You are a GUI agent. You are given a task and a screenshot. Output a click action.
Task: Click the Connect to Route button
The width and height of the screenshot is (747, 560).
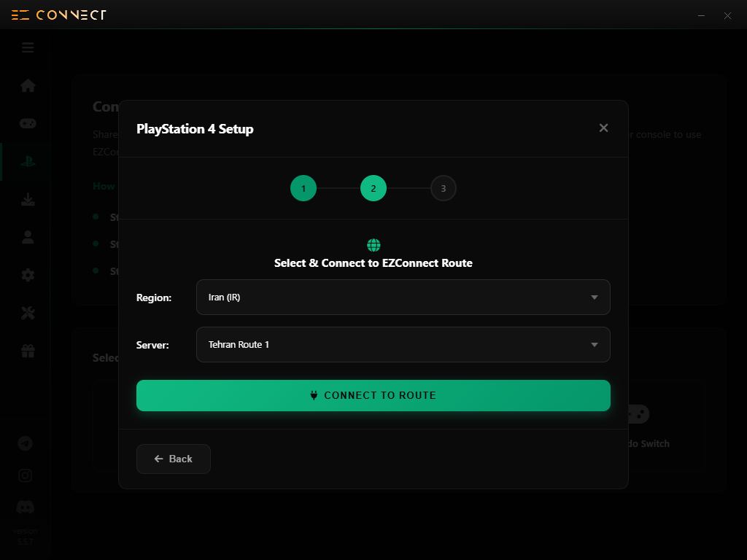click(373, 395)
